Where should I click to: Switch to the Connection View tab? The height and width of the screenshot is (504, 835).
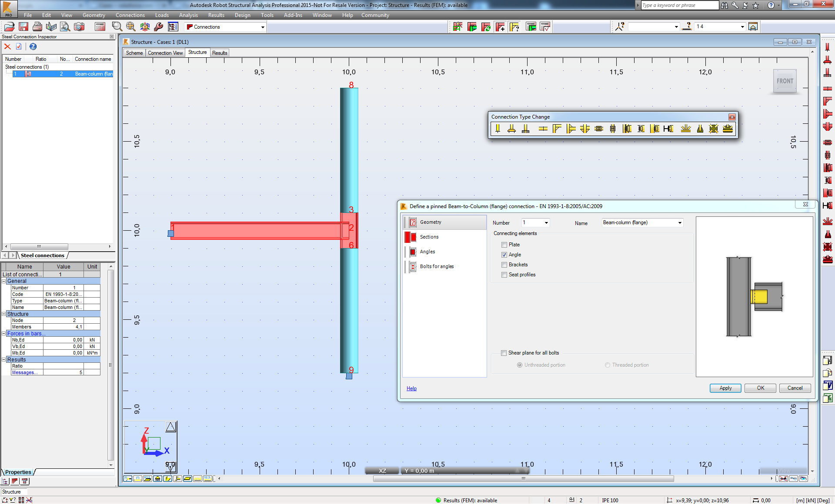click(165, 53)
